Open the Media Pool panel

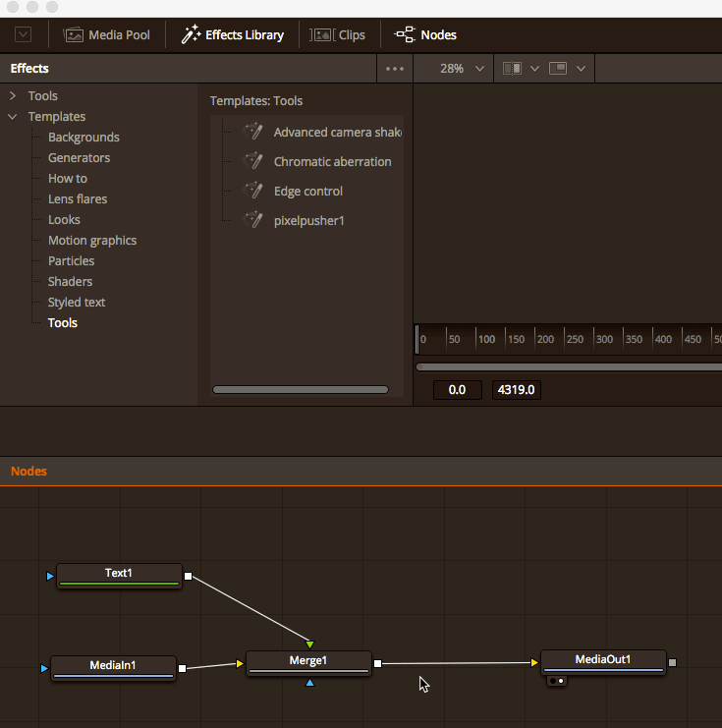[x=107, y=34]
